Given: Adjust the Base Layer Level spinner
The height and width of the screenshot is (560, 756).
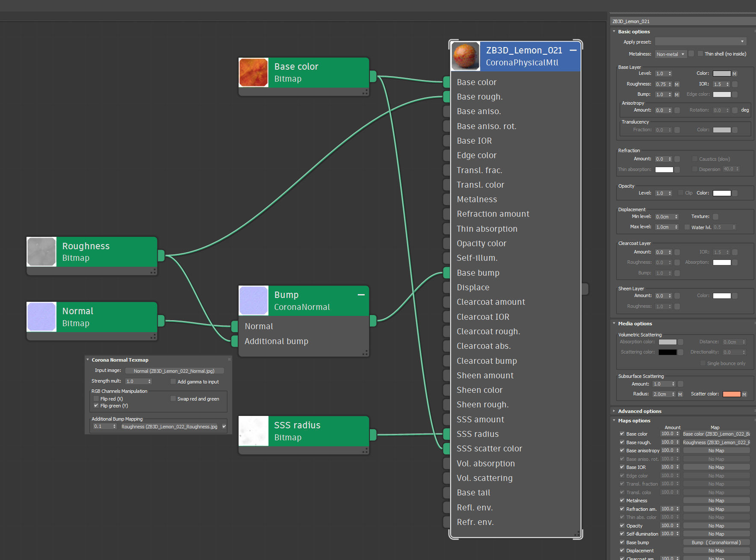Looking at the screenshot, I should point(670,74).
